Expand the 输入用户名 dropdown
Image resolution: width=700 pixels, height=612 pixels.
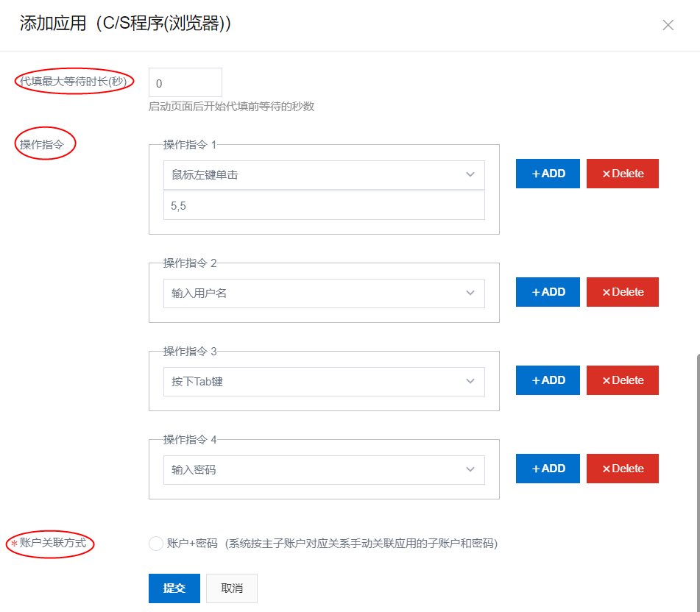tap(324, 293)
